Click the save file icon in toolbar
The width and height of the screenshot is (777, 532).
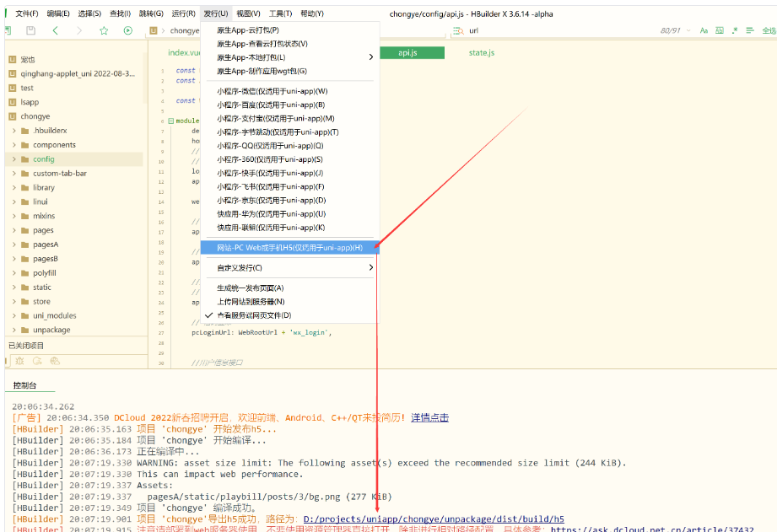[30, 30]
